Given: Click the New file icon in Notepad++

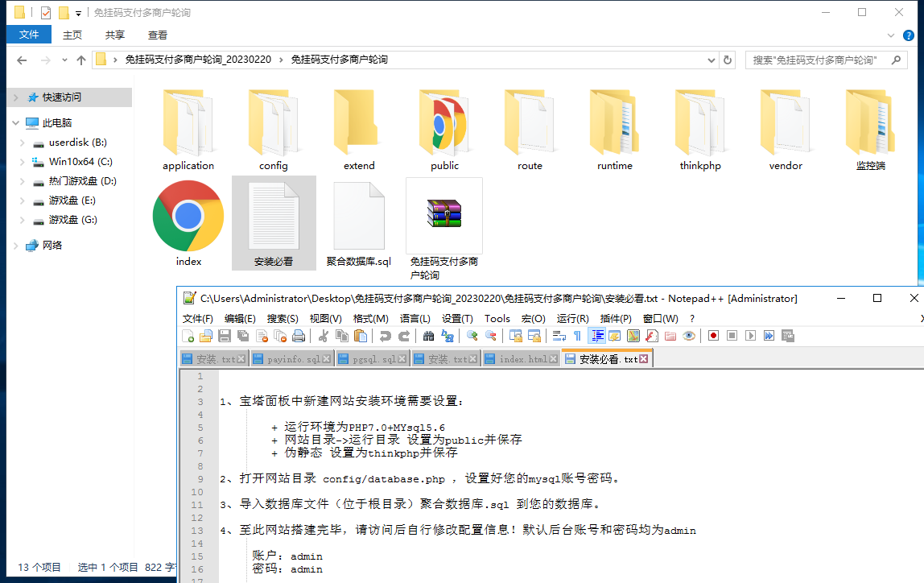Looking at the screenshot, I should (188, 336).
